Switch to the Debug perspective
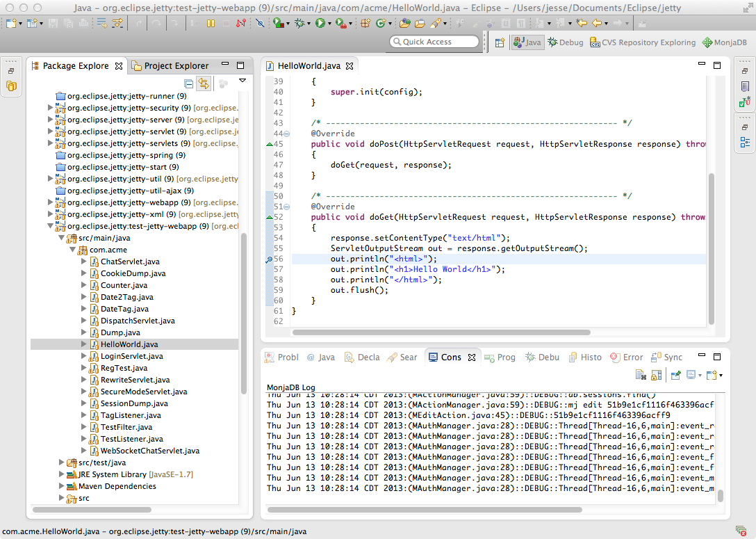756x539 pixels. (566, 42)
